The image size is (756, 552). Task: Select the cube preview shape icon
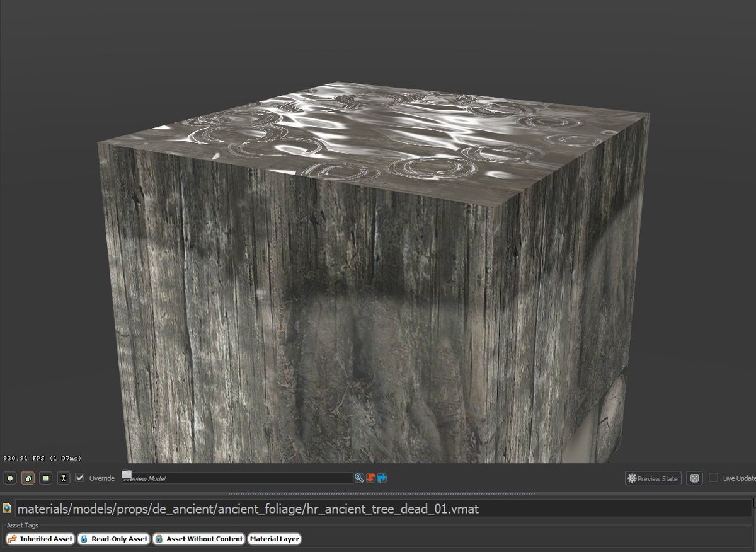point(28,478)
